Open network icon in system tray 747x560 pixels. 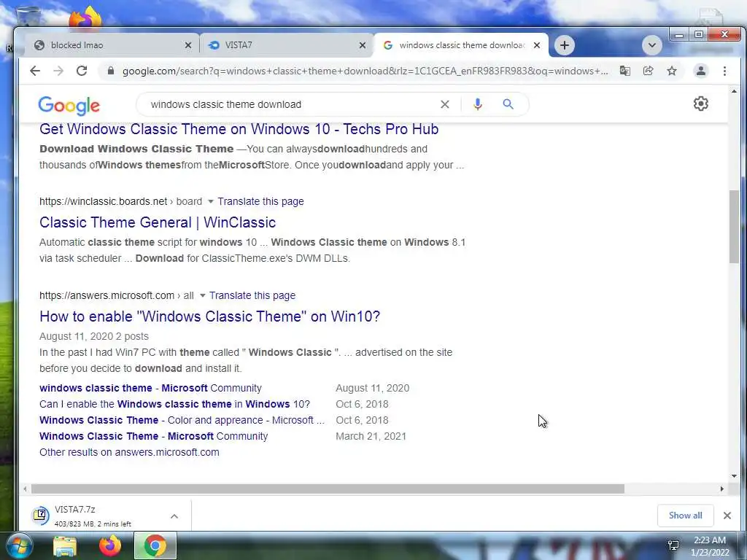coord(673,545)
